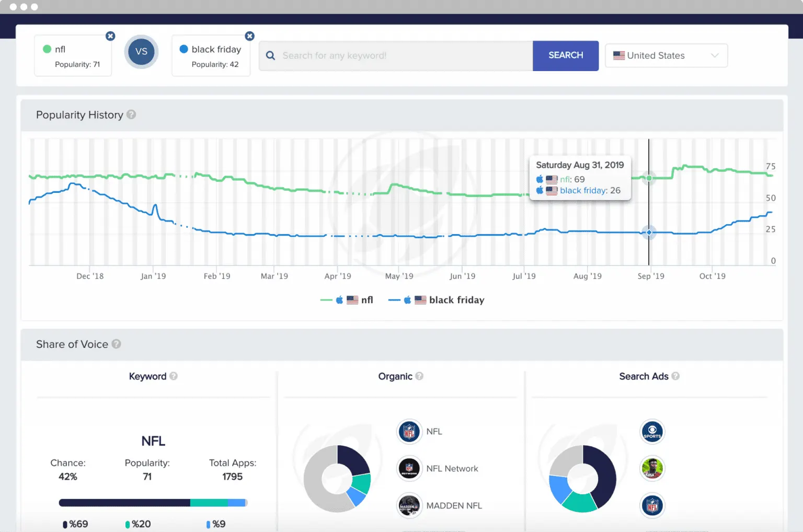Open NFL app link in Organic list

pos(434,432)
